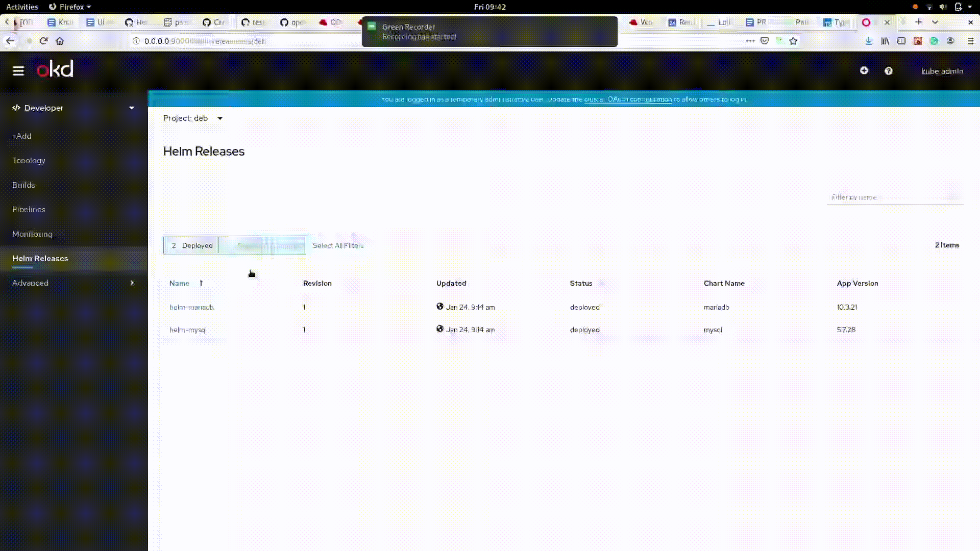Toggle the filter next to Deployed
980x551 pixels.
point(262,245)
